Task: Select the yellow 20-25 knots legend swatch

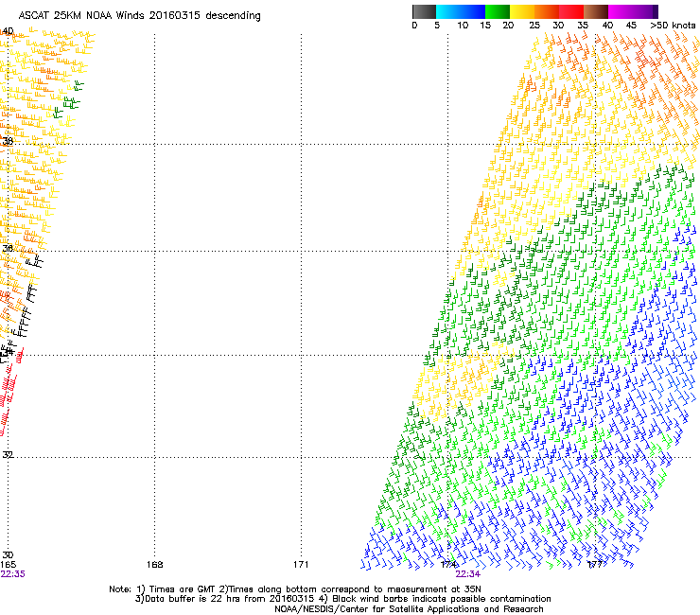Action: pyautogui.click(x=522, y=11)
